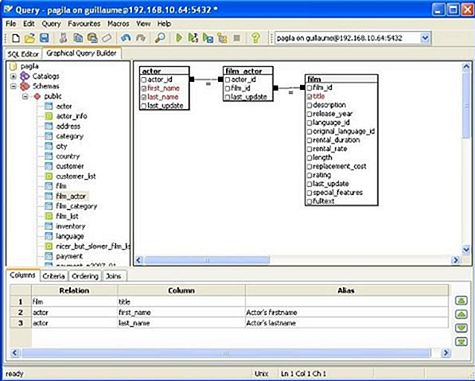The height and width of the screenshot is (381, 475).
Task: Create a new query with the New icon
Action: [15, 38]
